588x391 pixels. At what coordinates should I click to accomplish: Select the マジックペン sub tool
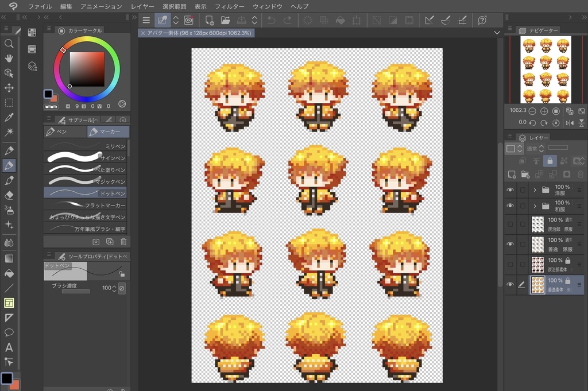(x=85, y=181)
